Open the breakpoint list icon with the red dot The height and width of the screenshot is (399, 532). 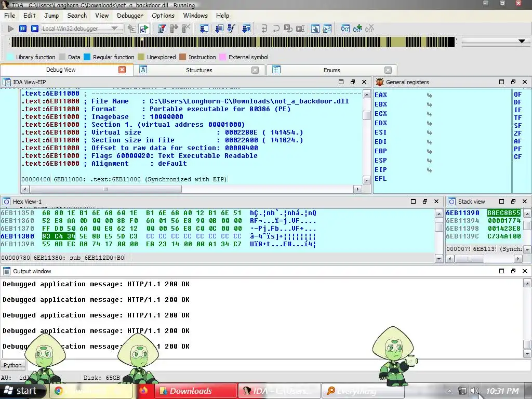[162, 29]
